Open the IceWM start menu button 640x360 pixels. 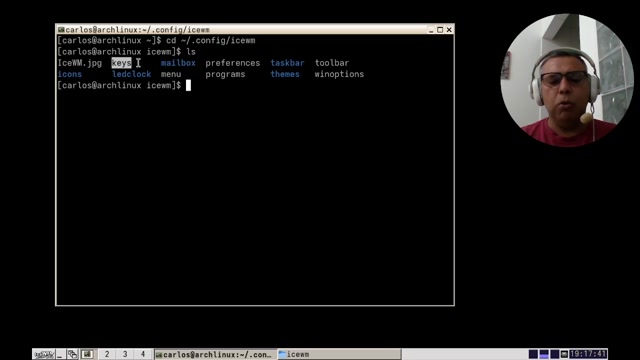pos(44,354)
